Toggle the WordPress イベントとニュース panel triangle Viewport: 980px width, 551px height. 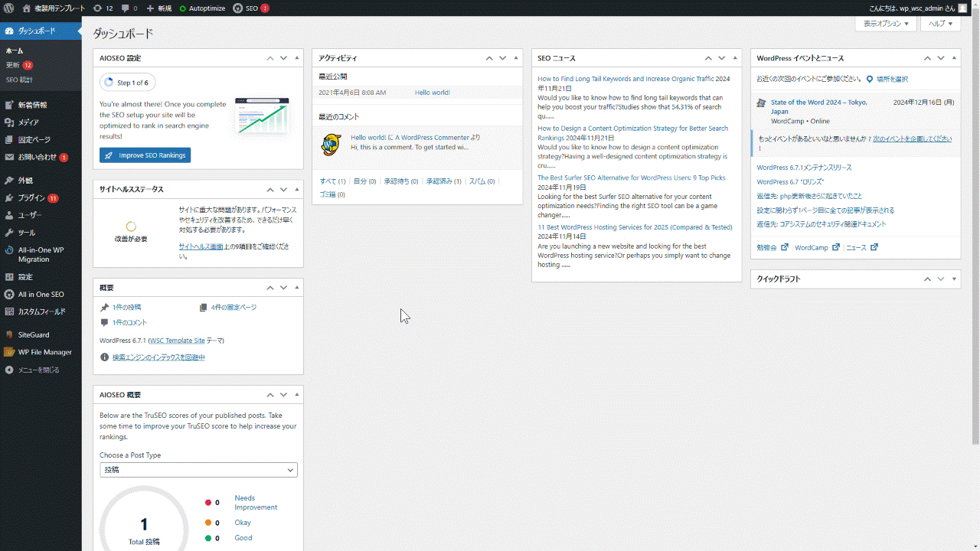point(954,58)
